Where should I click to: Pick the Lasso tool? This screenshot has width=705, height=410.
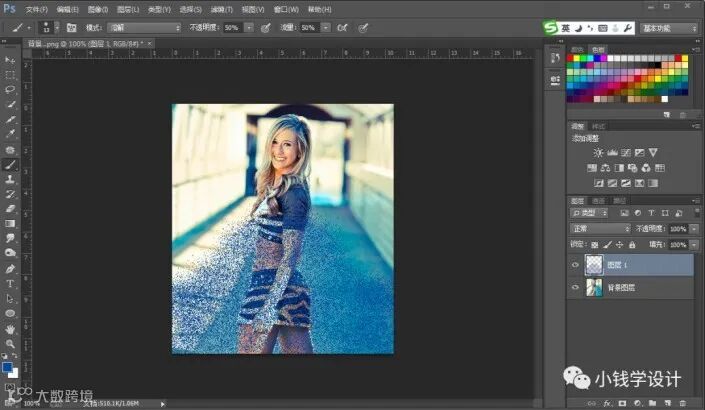(x=10, y=90)
